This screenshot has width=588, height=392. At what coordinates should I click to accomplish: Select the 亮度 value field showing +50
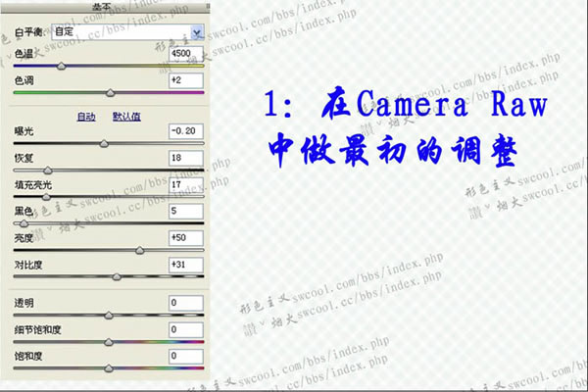186,238
